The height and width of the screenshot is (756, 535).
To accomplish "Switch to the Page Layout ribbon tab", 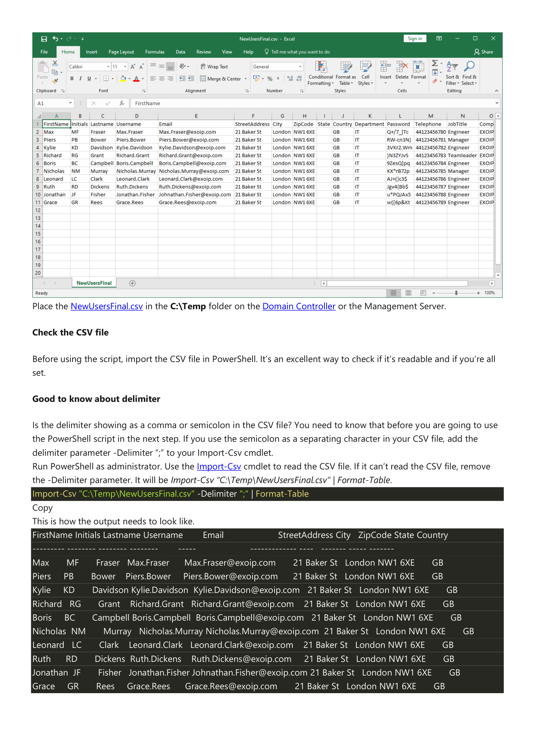I will pyautogui.click(x=121, y=52).
